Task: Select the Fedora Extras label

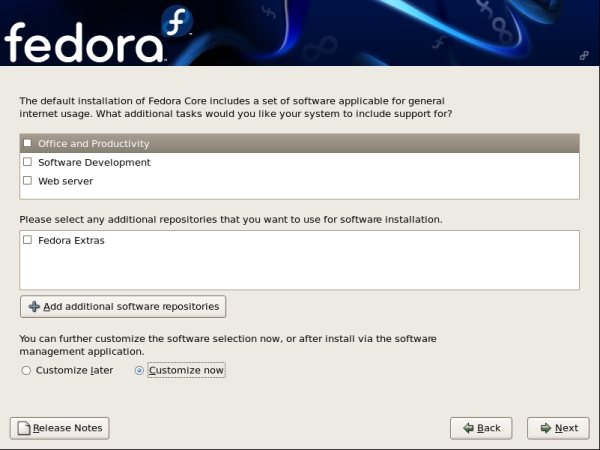Action: click(x=71, y=240)
